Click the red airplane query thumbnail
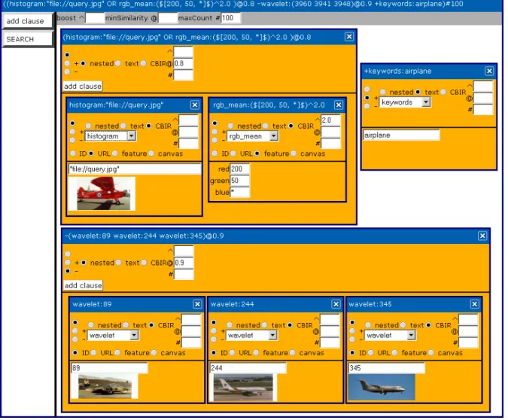This screenshot has width=508, height=420. (x=103, y=193)
